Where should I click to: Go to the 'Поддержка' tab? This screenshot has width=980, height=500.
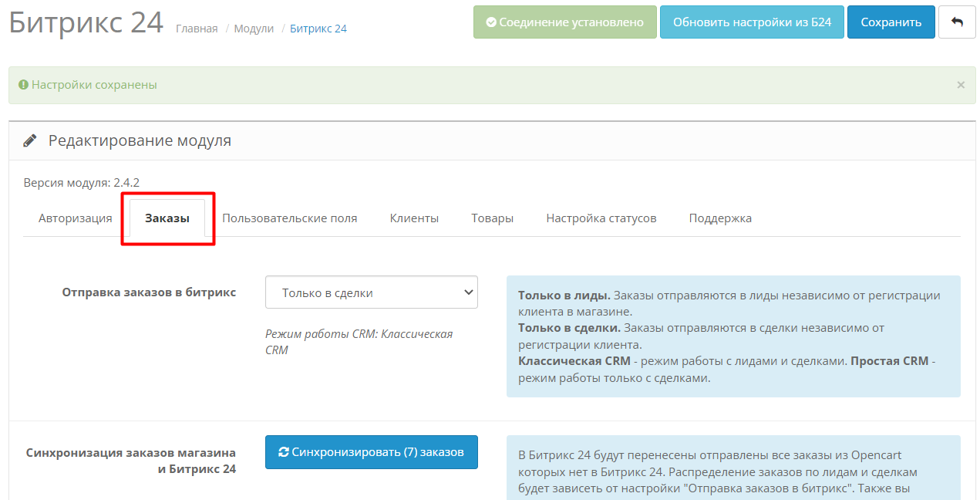pos(720,218)
